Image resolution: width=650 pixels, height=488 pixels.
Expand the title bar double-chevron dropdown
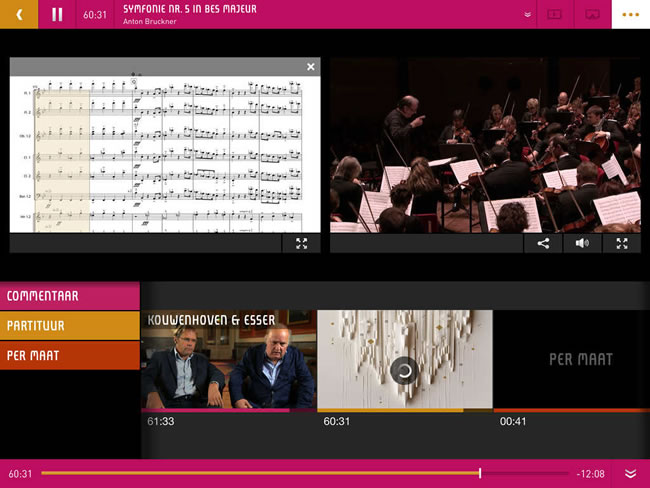[x=527, y=15]
